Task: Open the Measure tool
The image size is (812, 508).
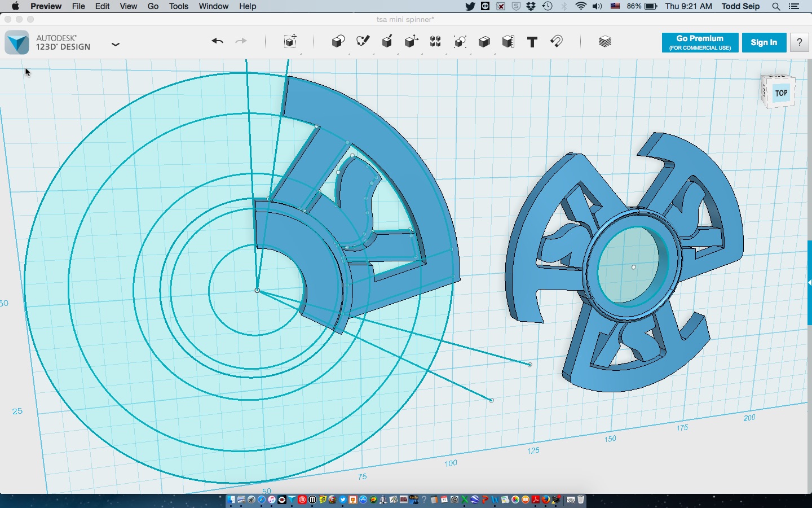Action: (x=508, y=41)
